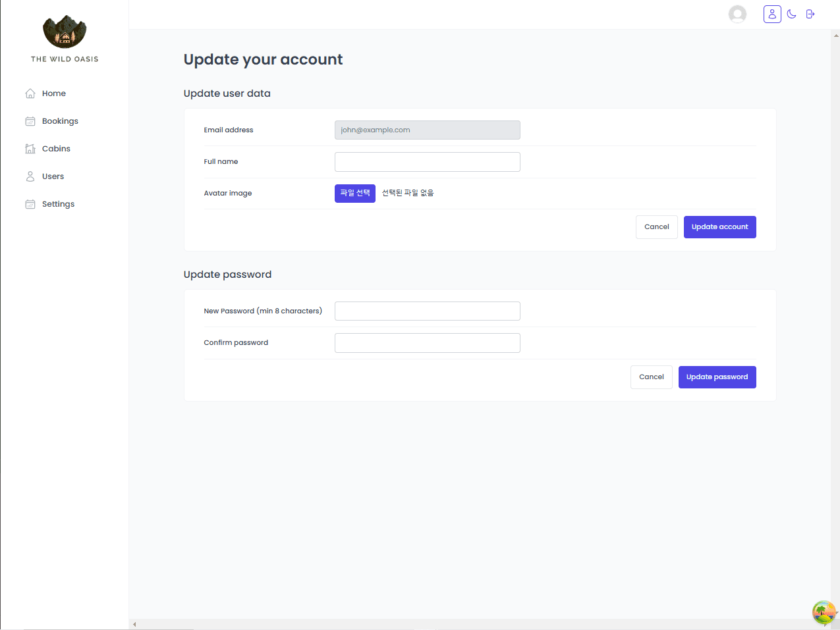The image size is (840, 630).
Task: Open the Bookings menu item
Action: (x=60, y=121)
